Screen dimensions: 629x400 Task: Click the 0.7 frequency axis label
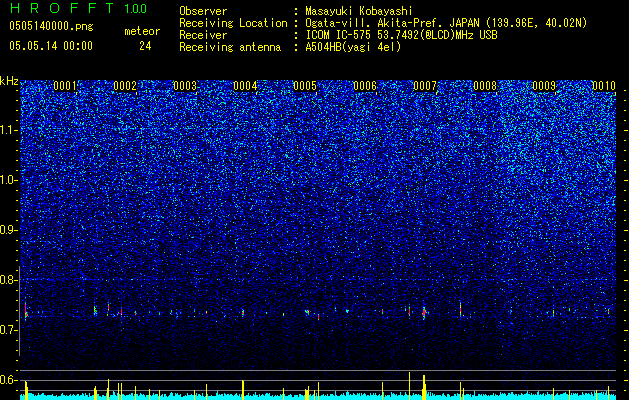coord(9,330)
